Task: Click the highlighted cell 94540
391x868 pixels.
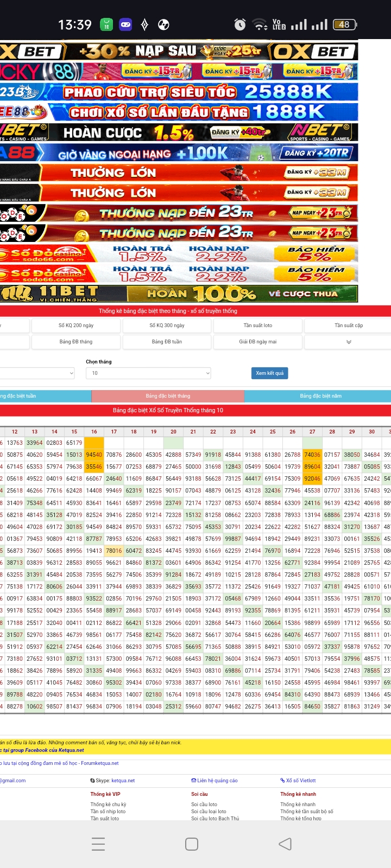Action: [94, 455]
